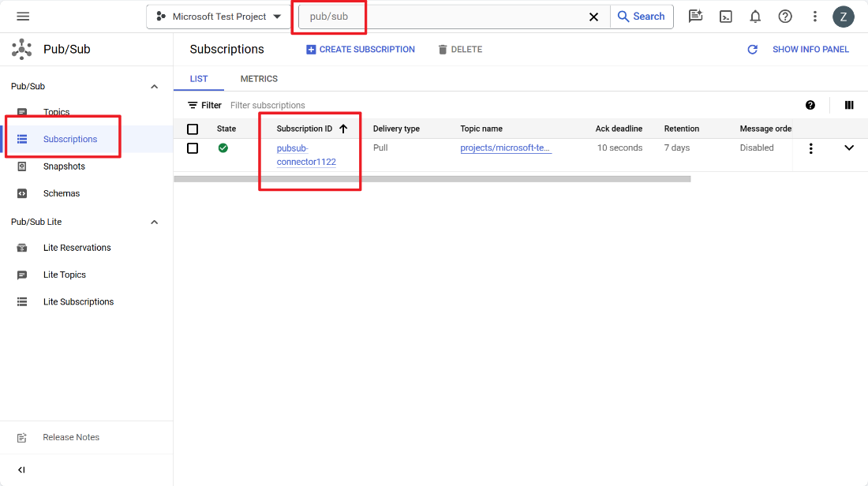Click the Retention column header
The height and width of the screenshot is (486, 868).
click(x=682, y=129)
